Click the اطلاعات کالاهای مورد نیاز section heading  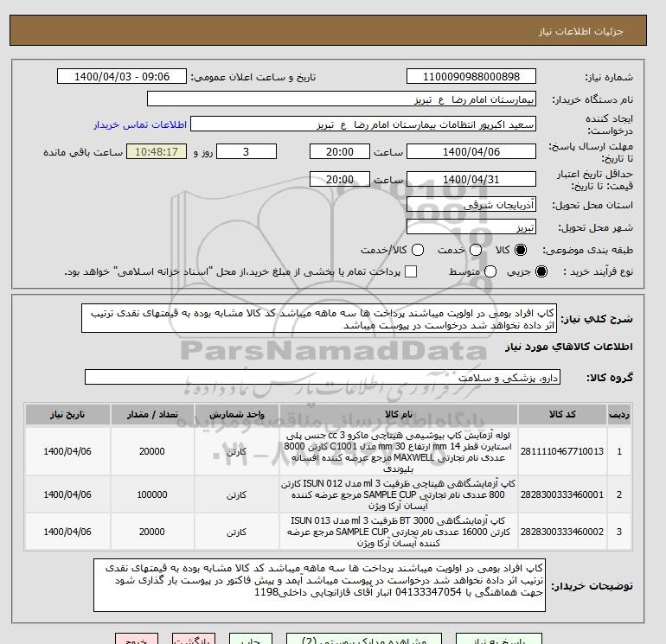[x=569, y=347]
